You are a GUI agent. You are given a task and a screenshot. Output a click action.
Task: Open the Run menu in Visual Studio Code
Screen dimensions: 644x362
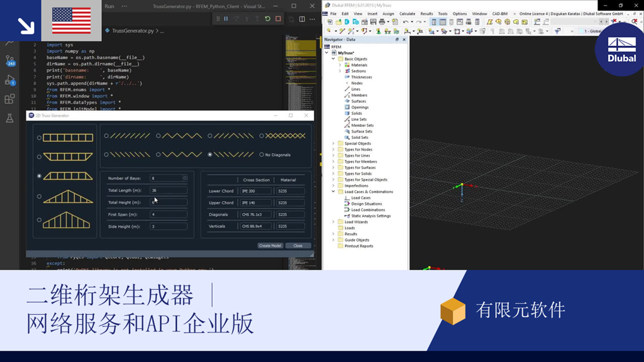(x=109, y=6)
